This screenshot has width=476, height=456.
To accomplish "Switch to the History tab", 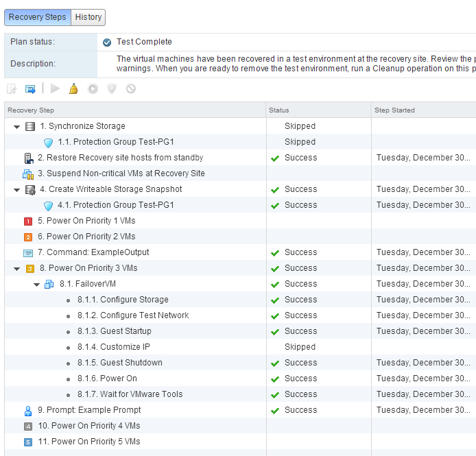I will point(88,17).
